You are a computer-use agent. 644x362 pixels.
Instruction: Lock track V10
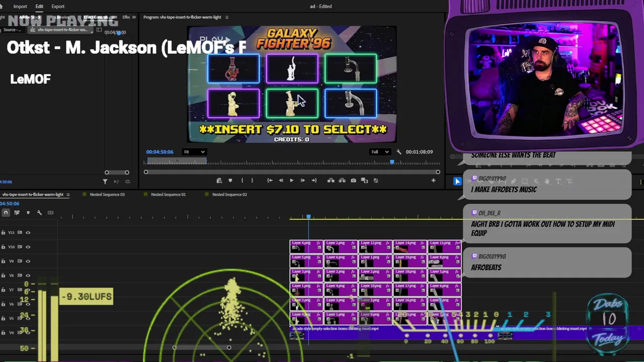tap(3, 247)
